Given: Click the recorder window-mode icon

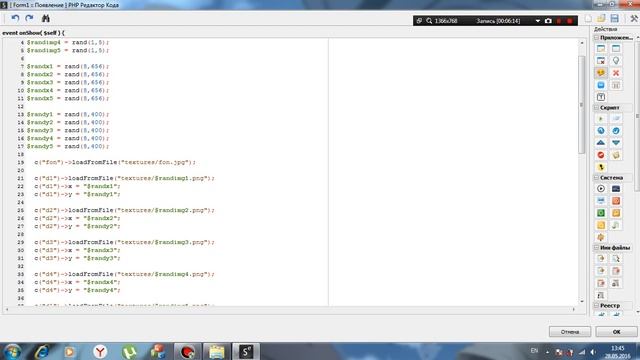Looking at the screenshot, I should point(419,21).
